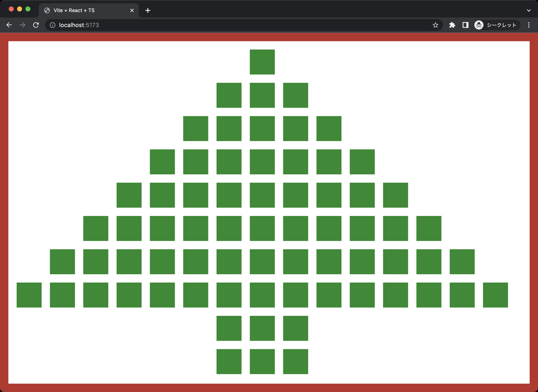Go back to the previous page
This screenshot has width=538, height=392.
pos(9,25)
